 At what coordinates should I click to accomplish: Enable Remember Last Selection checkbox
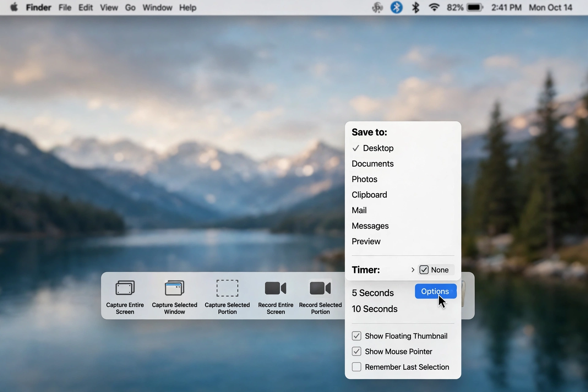356,367
